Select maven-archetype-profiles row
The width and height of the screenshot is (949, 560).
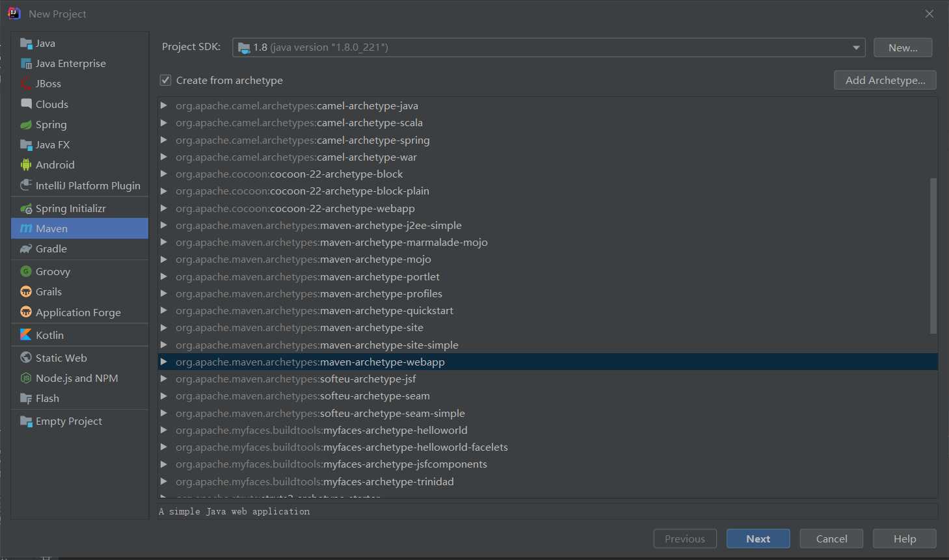[x=548, y=293]
